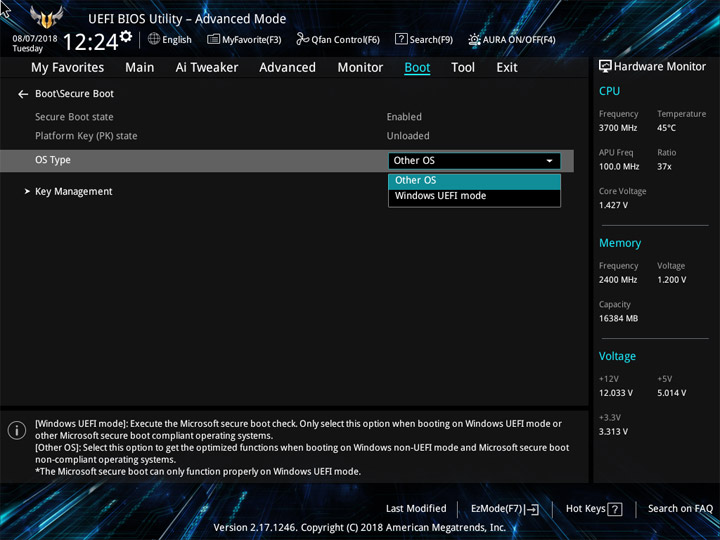Click CPU frequency 3700 MHz value
This screenshot has width=720, height=540.
pyautogui.click(x=618, y=128)
